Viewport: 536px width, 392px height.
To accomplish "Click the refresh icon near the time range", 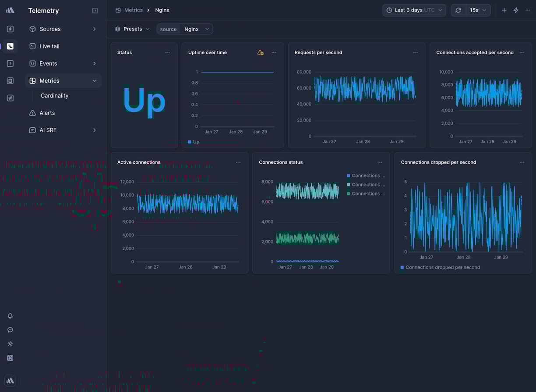I will (458, 10).
